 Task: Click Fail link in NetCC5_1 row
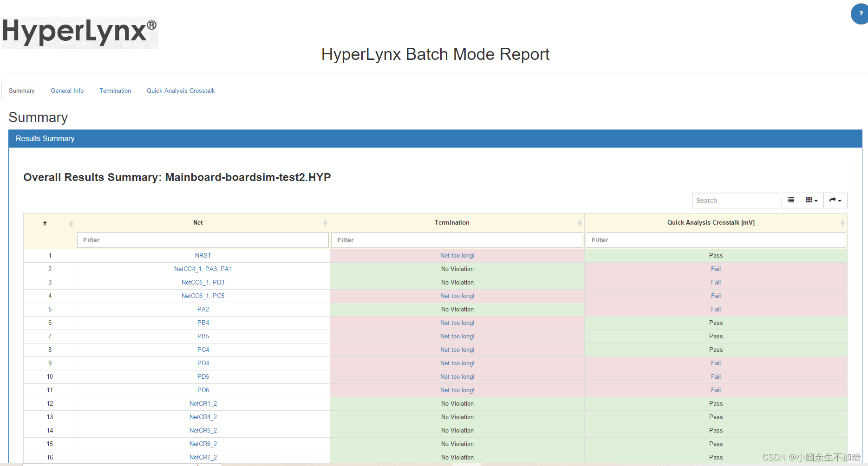716,282
